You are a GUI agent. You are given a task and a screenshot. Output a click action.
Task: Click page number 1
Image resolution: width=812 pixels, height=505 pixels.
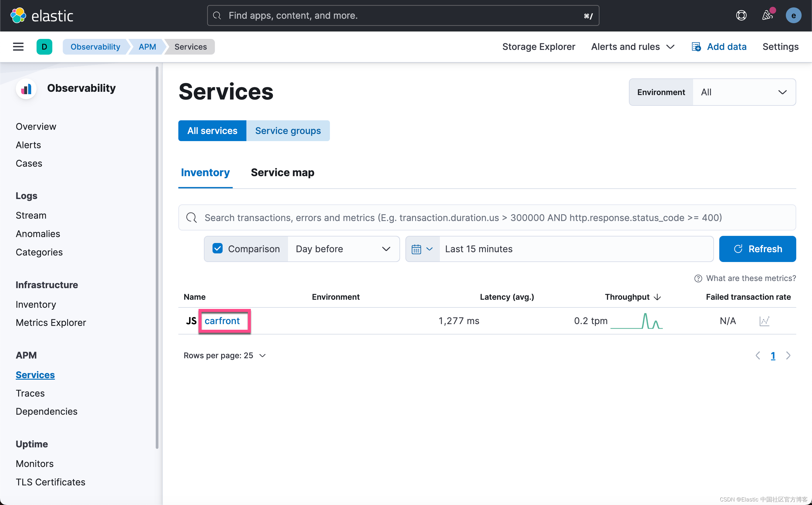pyautogui.click(x=773, y=356)
